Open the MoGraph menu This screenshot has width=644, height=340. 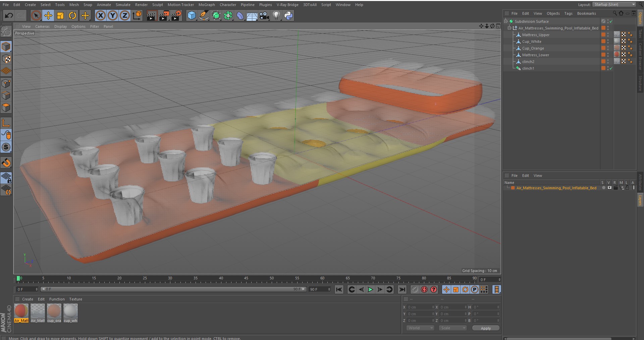point(207,5)
